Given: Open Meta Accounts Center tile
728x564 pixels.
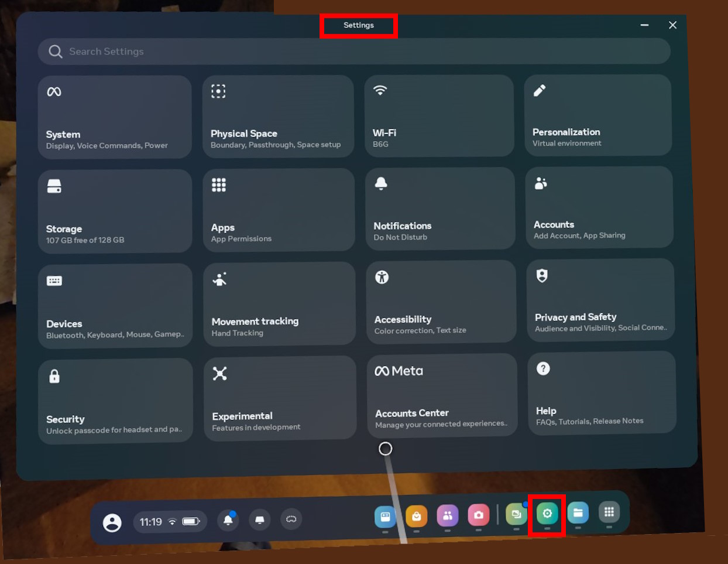Looking at the screenshot, I should coord(442,395).
